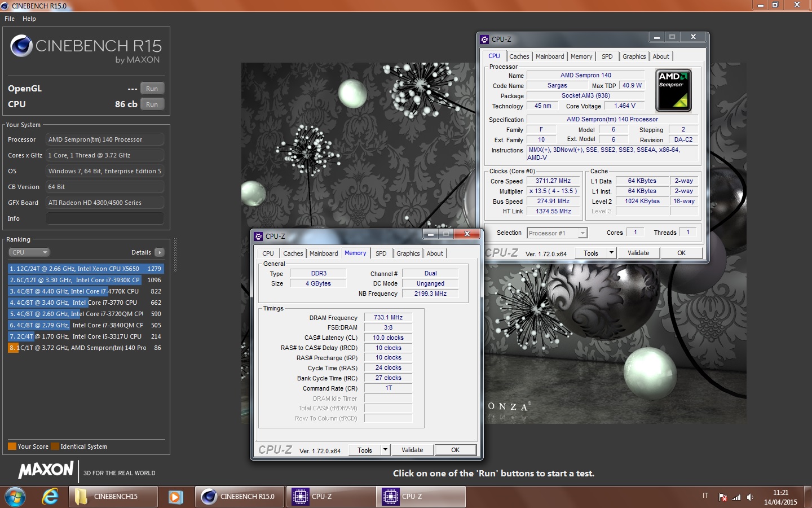
Task: Select ranking row AMD Sempron 140 score 86
Action: point(86,348)
